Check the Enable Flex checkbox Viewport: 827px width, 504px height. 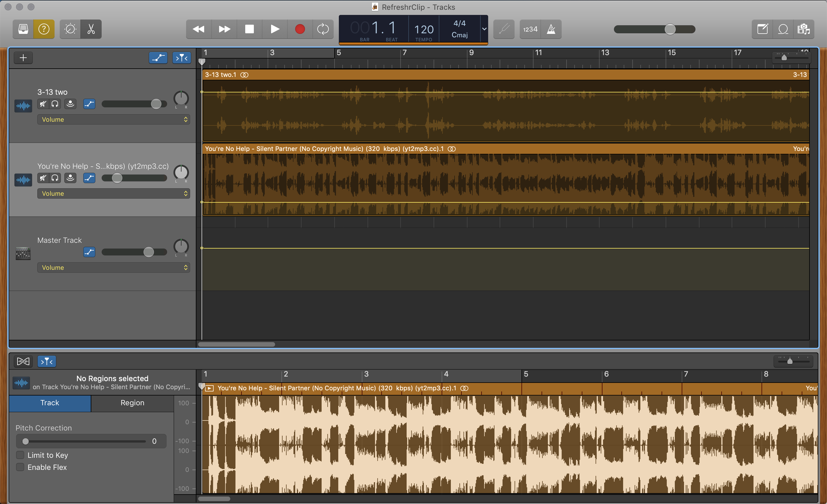pyautogui.click(x=20, y=467)
